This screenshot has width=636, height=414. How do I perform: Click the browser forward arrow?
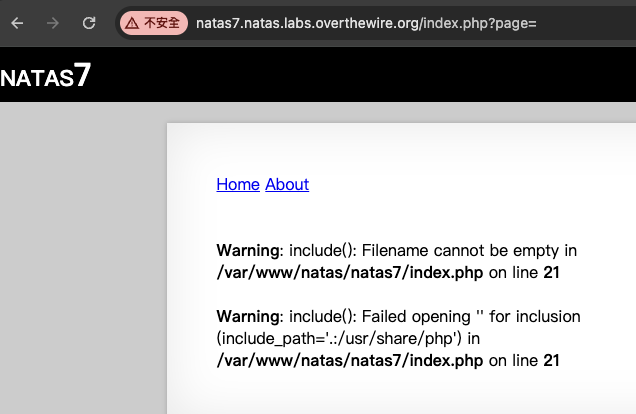click(x=54, y=22)
